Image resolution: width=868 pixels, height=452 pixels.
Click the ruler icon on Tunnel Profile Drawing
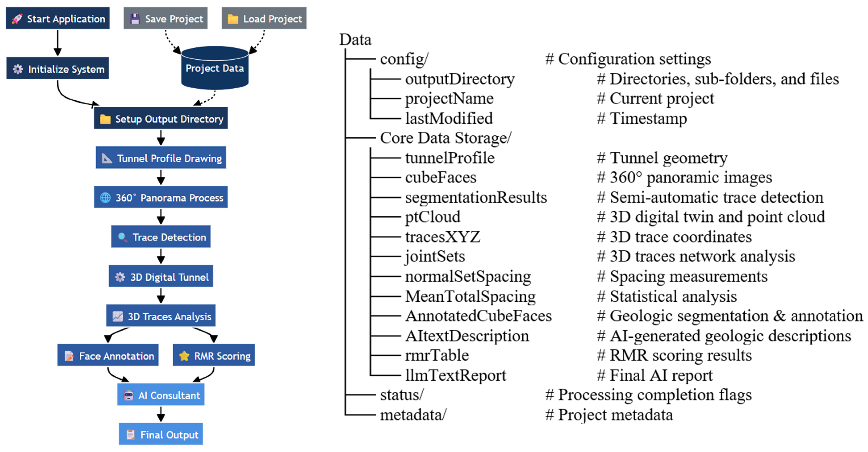pyautogui.click(x=107, y=158)
